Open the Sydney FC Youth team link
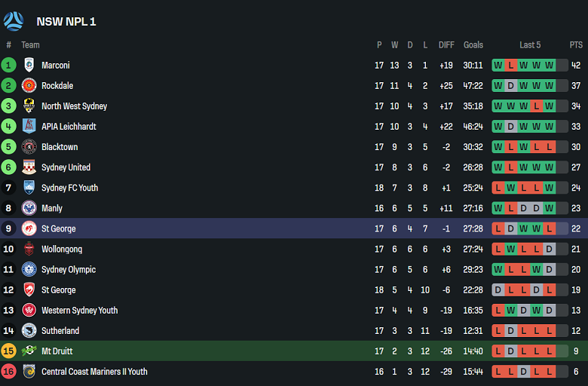Image resolution: width=588 pixels, height=386 pixels. click(x=69, y=188)
